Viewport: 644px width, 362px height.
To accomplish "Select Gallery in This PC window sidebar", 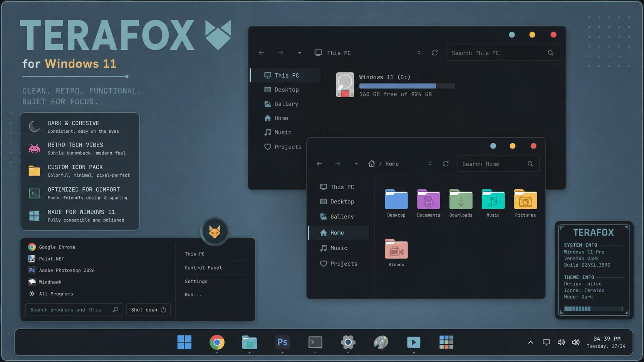I will (285, 104).
